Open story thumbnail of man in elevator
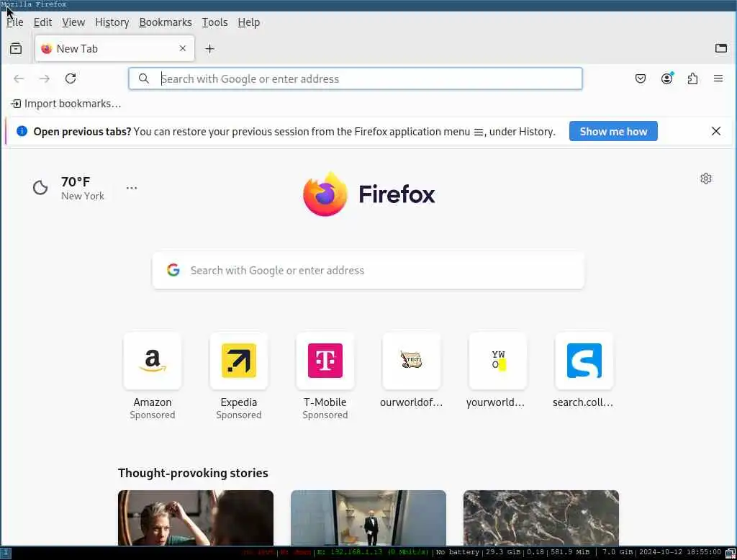 tap(368, 518)
